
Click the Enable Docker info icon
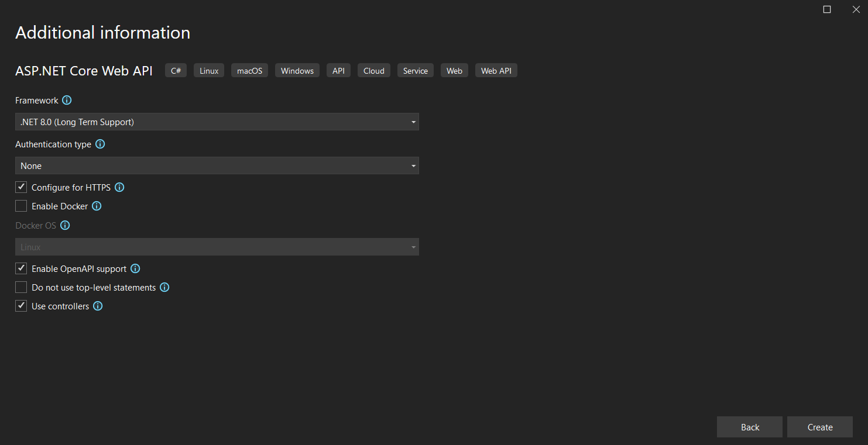(x=97, y=206)
